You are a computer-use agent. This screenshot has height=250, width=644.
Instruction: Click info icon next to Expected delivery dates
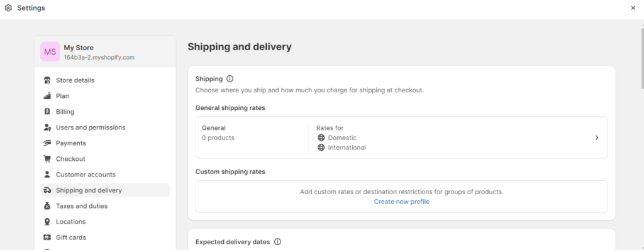click(277, 242)
